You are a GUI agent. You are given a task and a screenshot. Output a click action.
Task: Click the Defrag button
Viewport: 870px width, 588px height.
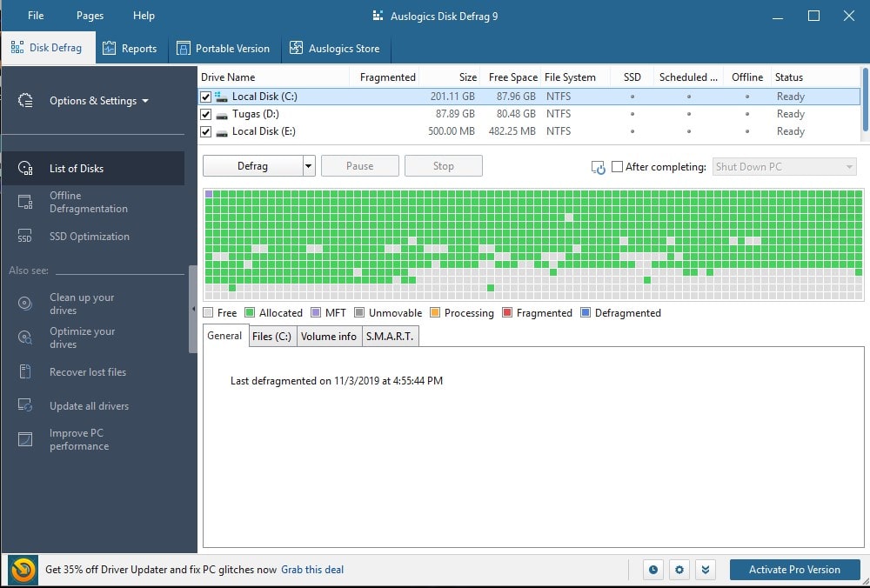point(252,166)
